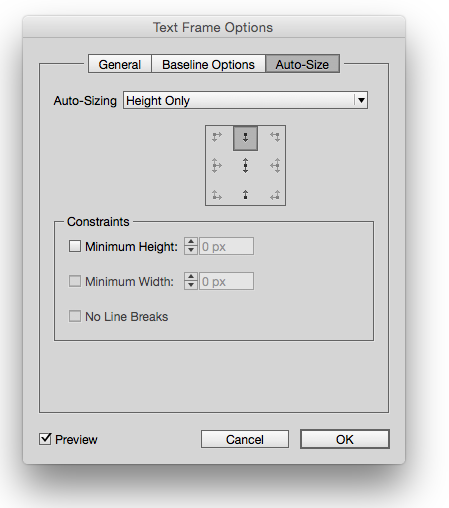The height and width of the screenshot is (508, 449).
Task: Select the Auto-Size tab
Action: (x=302, y=64)
